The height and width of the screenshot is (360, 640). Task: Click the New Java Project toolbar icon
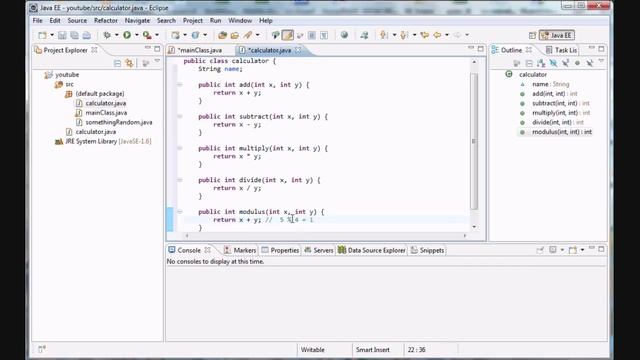176,35
